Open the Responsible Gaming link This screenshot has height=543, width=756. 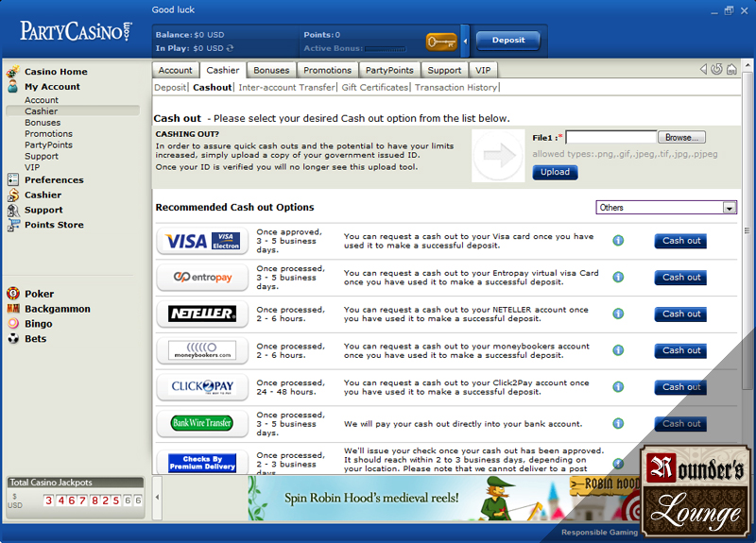point(599,533)
